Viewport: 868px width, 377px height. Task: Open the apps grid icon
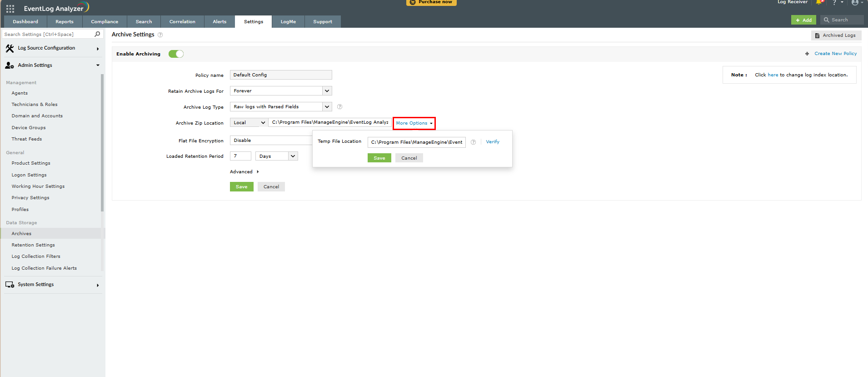pyautogui.click(x=10, y=9)
